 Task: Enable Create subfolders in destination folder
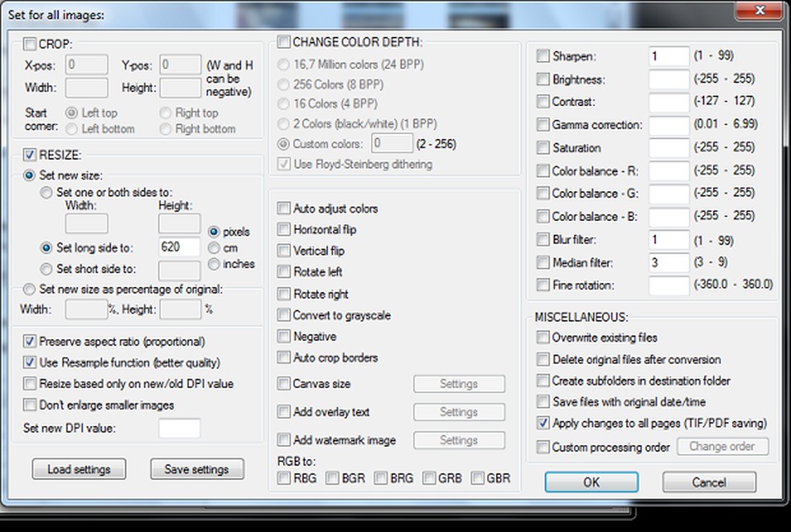[x=543, y=381]
